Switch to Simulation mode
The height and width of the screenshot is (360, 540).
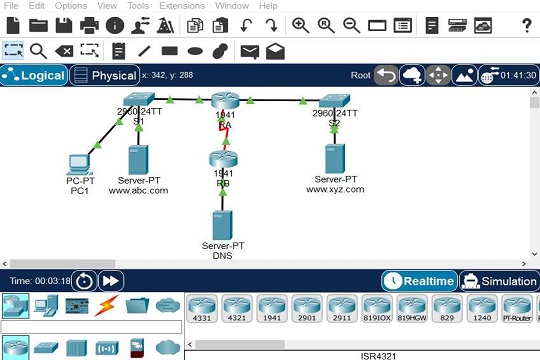500,281
